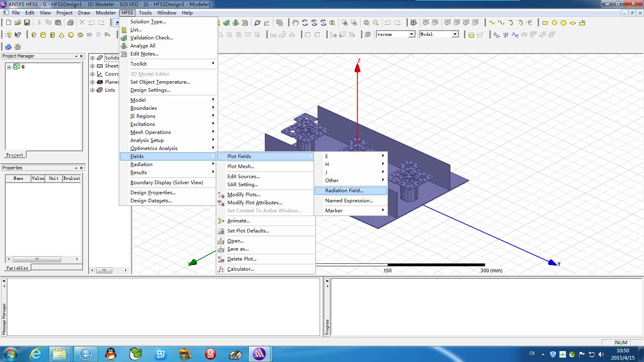Click the Windows Start button
Viewport: 644px width, 362px height.
[10, 354]
